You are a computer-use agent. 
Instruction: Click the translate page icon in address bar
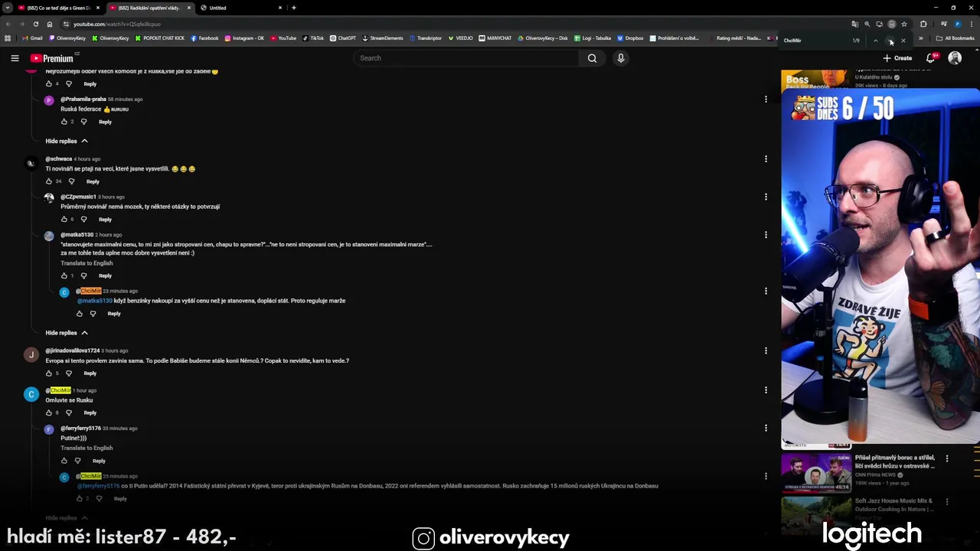tap(855, 24)
